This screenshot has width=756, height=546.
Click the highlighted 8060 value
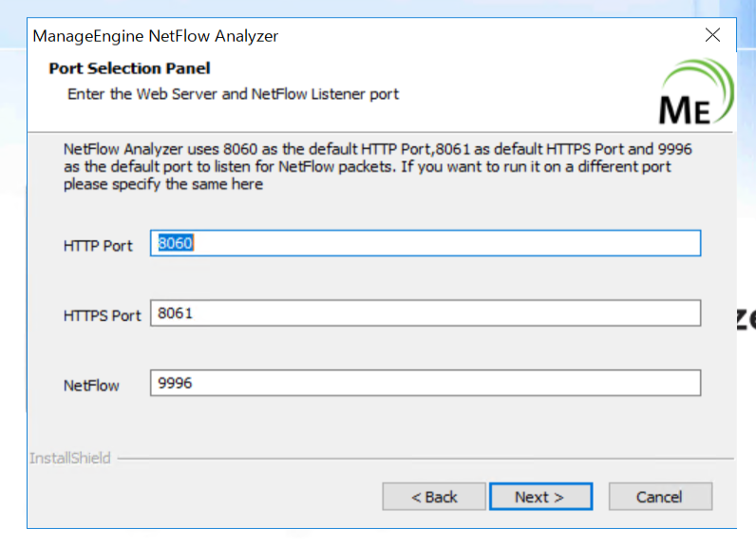[x=176, y=243]
